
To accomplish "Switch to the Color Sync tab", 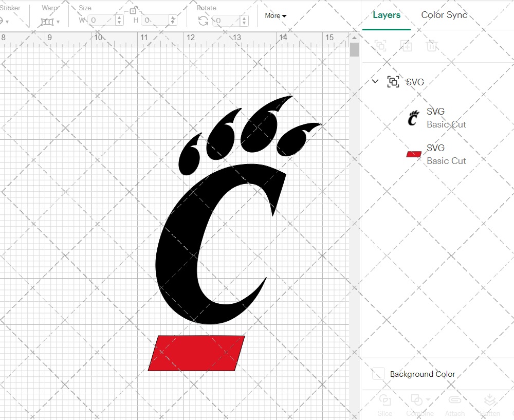I will coord(444,15).
